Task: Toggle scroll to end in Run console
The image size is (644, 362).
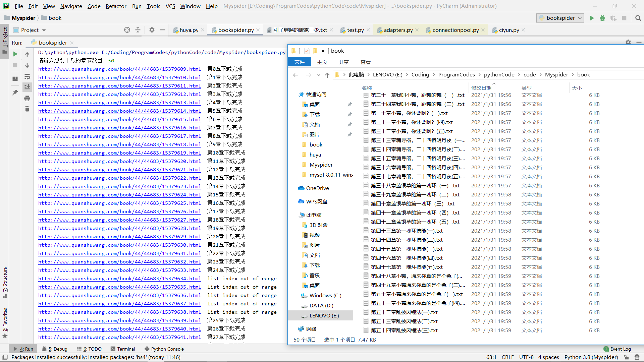Action: coord(27,87)
